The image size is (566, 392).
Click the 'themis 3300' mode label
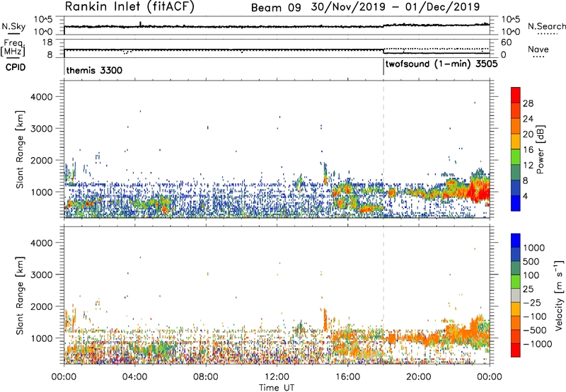94,70
